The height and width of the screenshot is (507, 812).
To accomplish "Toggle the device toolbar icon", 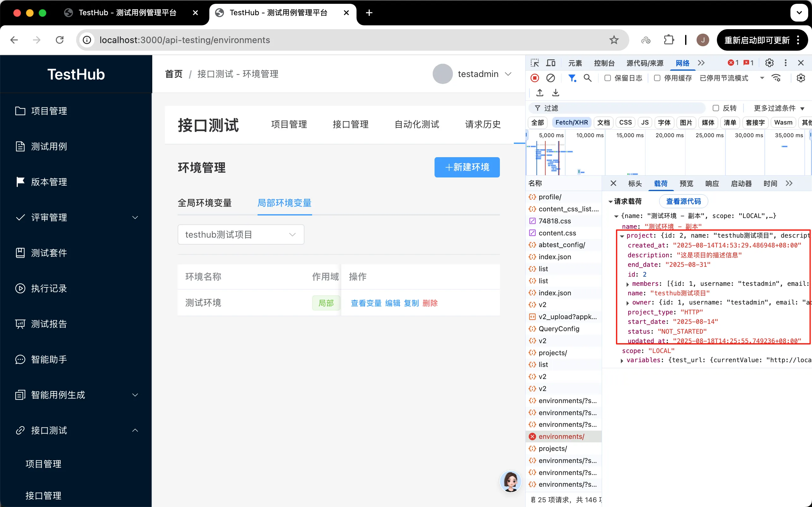I will (x=551, y=63).
